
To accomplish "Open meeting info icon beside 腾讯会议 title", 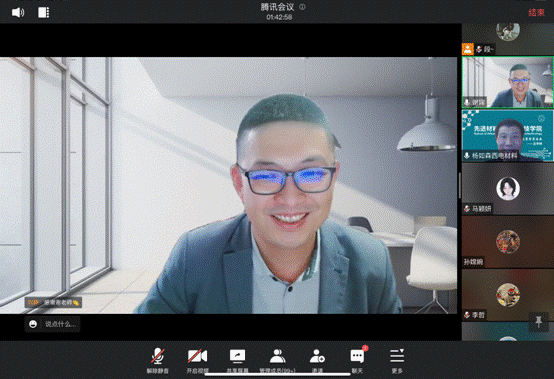I will [x=302, y=7].
